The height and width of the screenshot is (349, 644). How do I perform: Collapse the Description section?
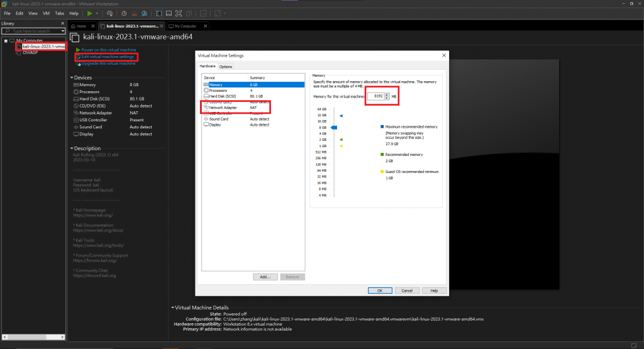(72, 148)
